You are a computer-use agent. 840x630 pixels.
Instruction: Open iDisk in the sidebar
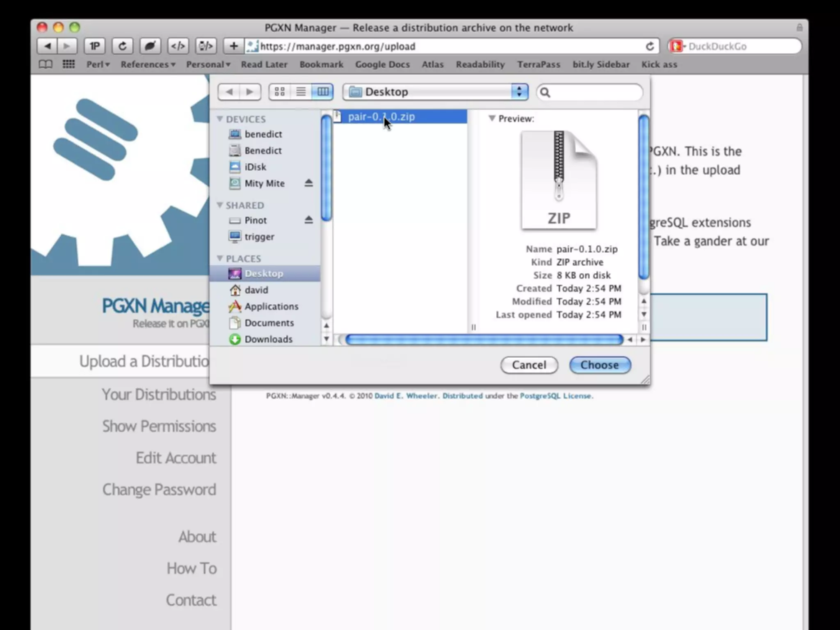pos(255,167)
